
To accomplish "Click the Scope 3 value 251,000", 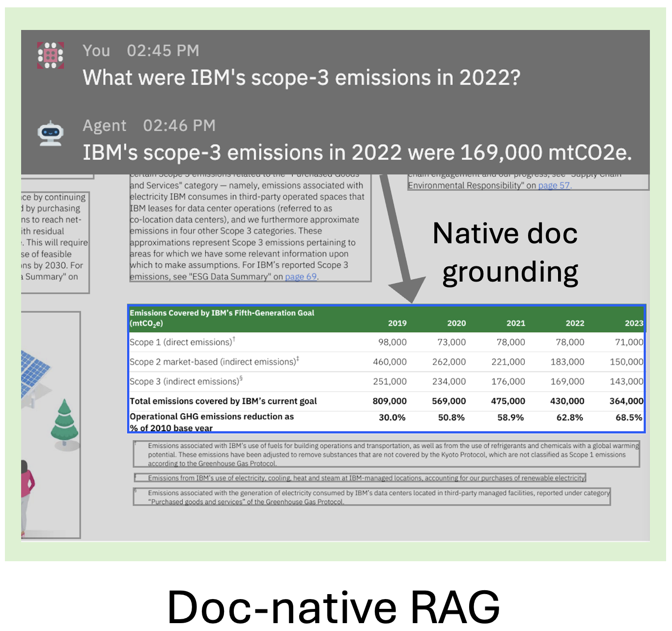I will 390,381.
